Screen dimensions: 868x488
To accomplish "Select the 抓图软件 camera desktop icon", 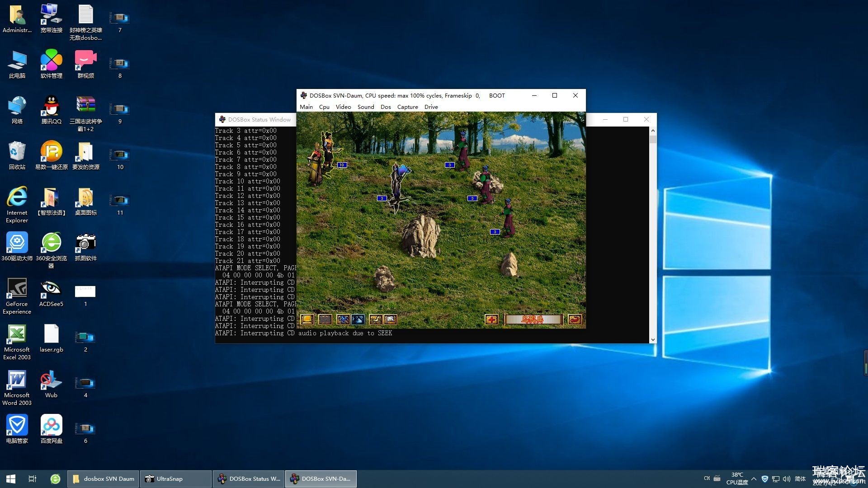I will (x=86, y=247).
